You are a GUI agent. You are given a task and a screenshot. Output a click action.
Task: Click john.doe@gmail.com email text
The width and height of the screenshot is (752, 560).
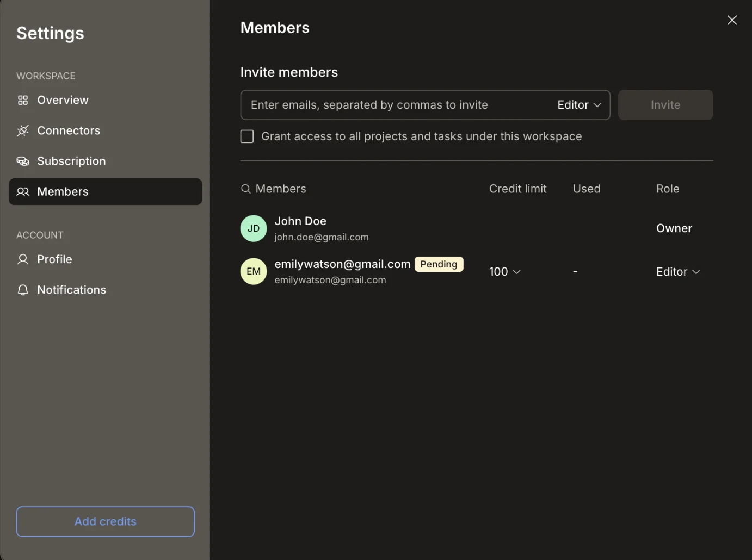click(322, 237)
